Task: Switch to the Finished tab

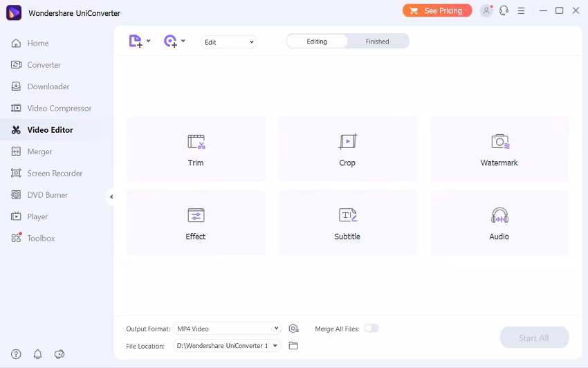Action: click(x=377, y=42)
